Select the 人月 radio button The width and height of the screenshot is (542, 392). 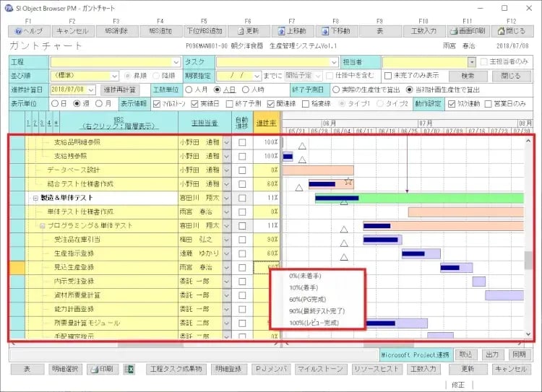tap(189, 90)
